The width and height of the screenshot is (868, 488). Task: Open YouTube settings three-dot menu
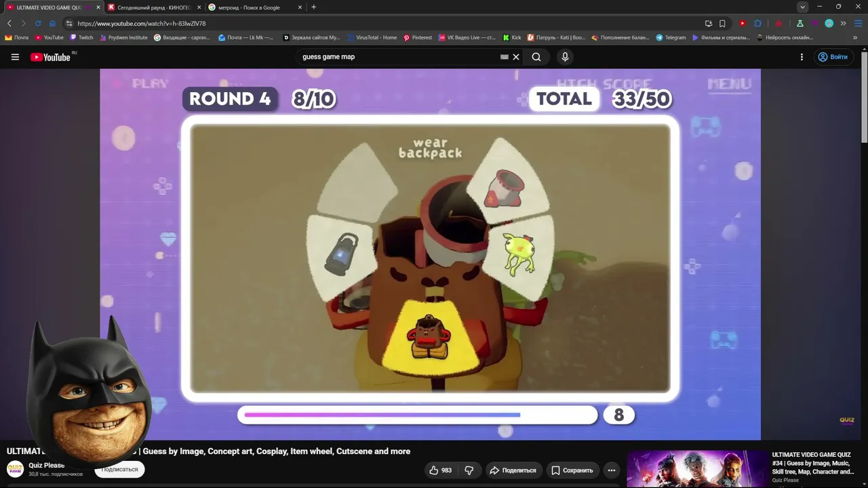802,57
